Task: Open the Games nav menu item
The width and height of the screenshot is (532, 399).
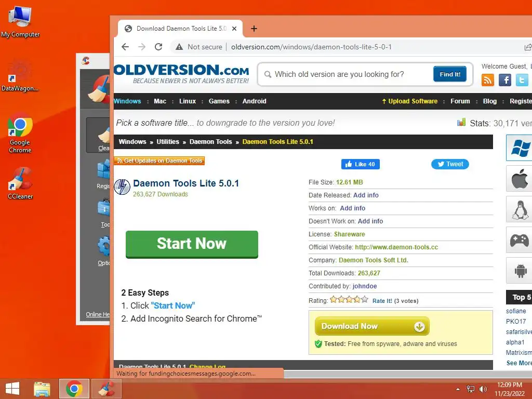Action: 219,101
